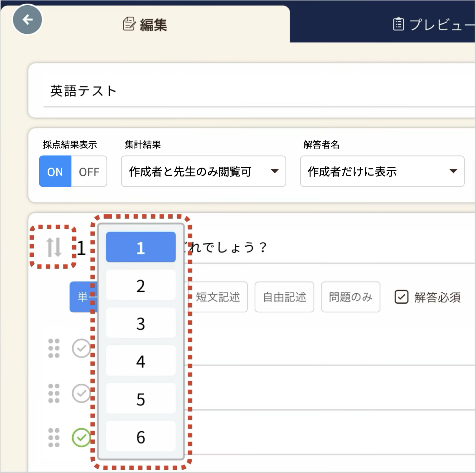Click the back arrow button
476x473 pixels.
click(27, 20)
